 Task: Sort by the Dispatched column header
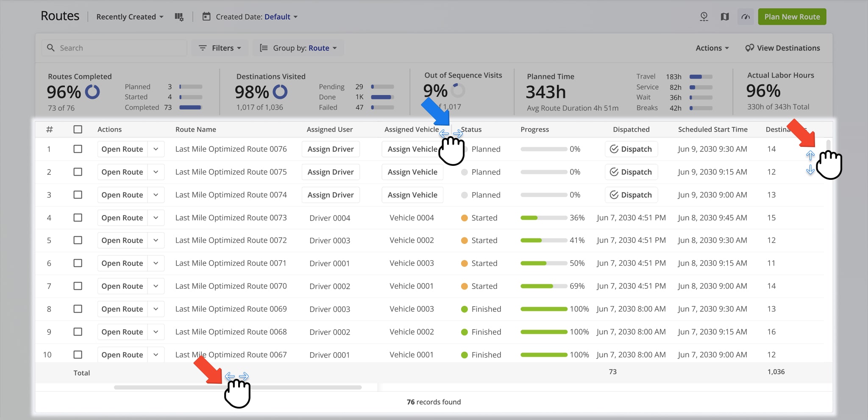pos(631,129)
